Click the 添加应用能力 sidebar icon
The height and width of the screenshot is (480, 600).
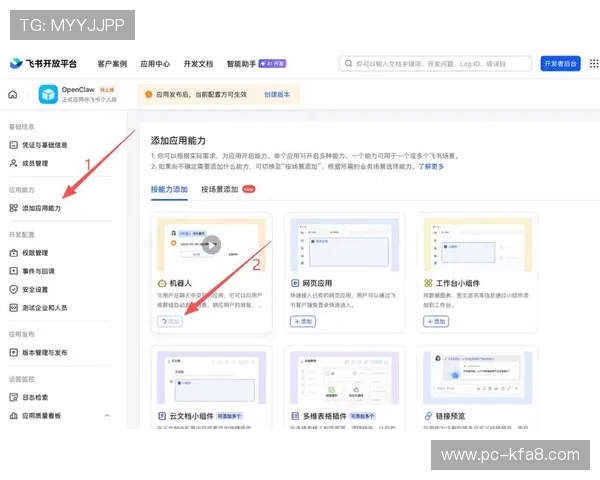click(13, 208)
